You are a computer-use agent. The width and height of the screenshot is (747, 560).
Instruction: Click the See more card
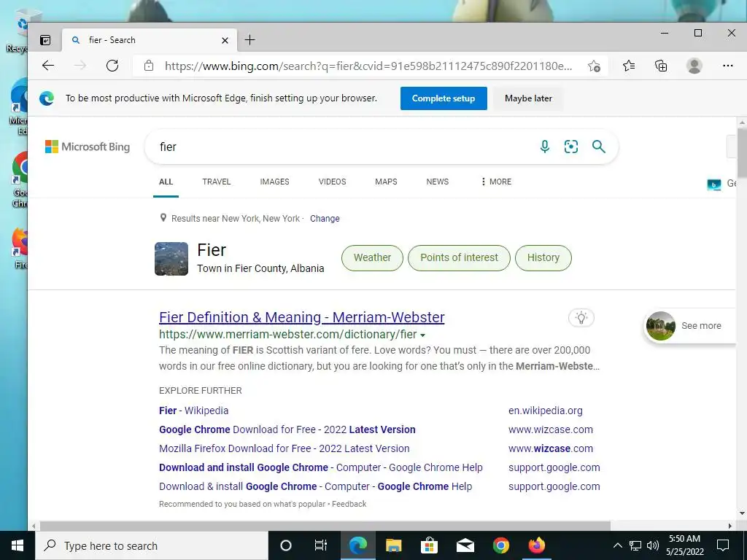tap(689, 326)
